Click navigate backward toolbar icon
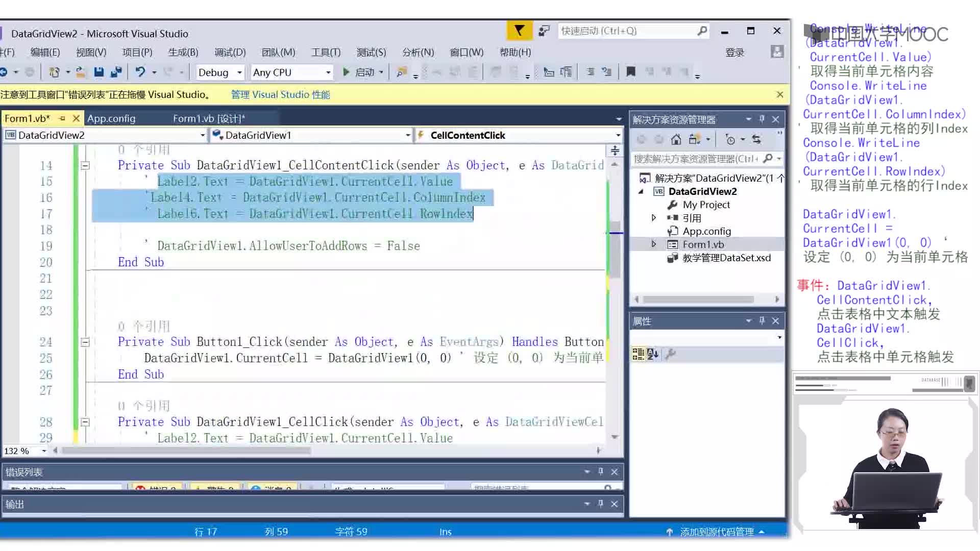This screenshot has height=551, width=980. tap(4, 72)
